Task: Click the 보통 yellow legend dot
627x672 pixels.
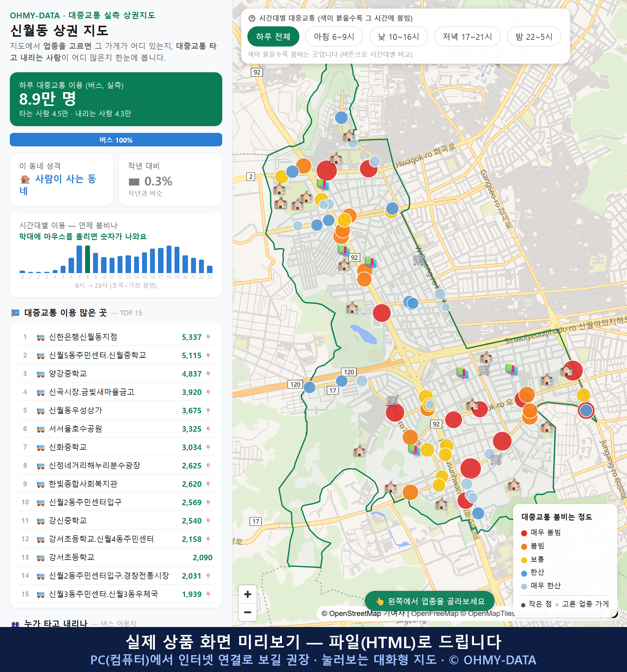Action: [x=524, y=560]
